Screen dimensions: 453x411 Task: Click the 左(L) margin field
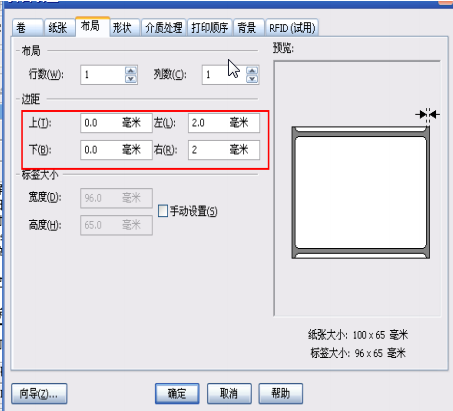click(224, 123)
